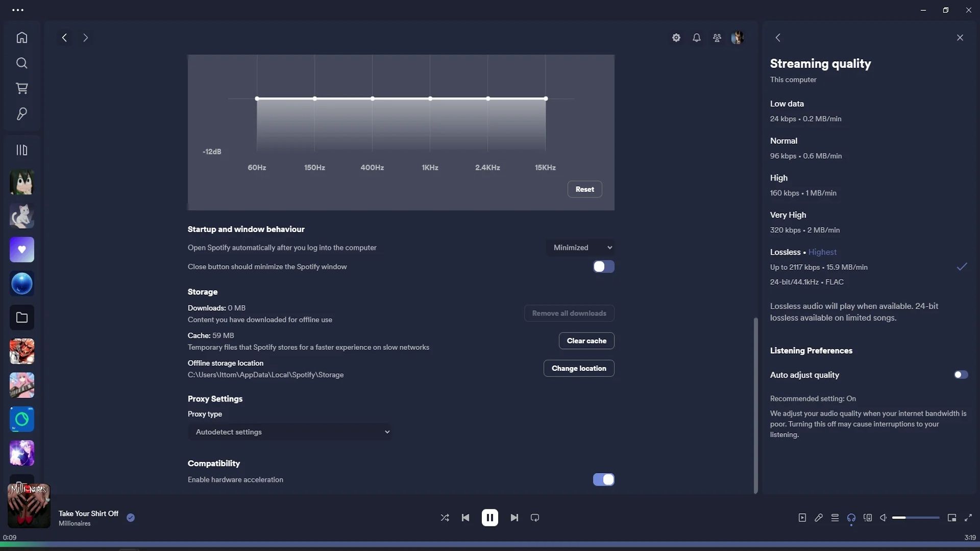Enable hardware acceleration toggle
Image resolution: width=980 pixels, height=551 pixels.
(x=603, y=479)
